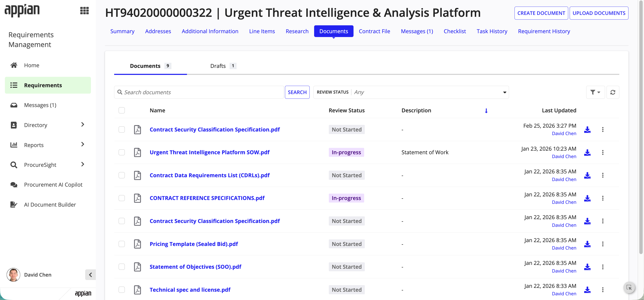The image size is (644, 300).
Task: Open Statement of Objectives (SOO).pdf link
Action: [x=195, y=267]
